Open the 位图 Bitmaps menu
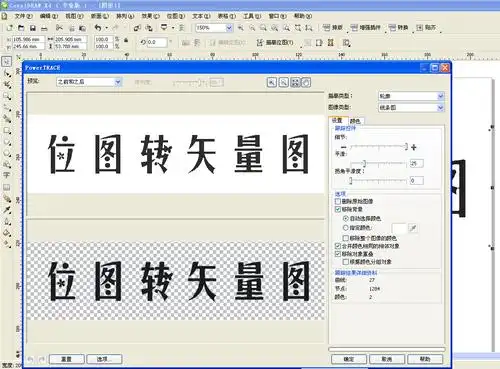Image resolution: width=500 pixels, height=369 pixels. click(175, 16)
